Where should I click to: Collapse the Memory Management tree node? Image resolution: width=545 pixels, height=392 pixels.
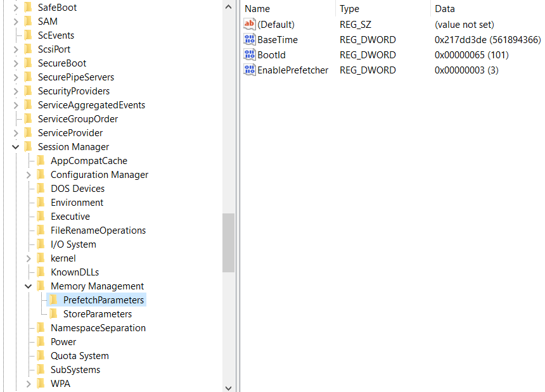click(x=29, y=286)
